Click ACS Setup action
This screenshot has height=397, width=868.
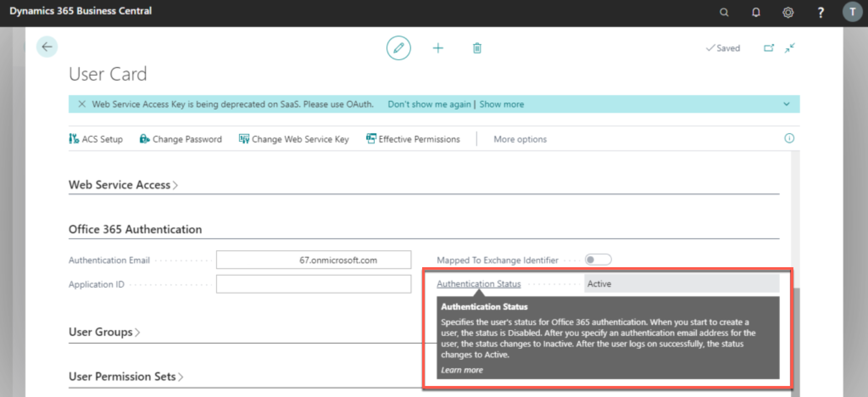click(96, 139)
